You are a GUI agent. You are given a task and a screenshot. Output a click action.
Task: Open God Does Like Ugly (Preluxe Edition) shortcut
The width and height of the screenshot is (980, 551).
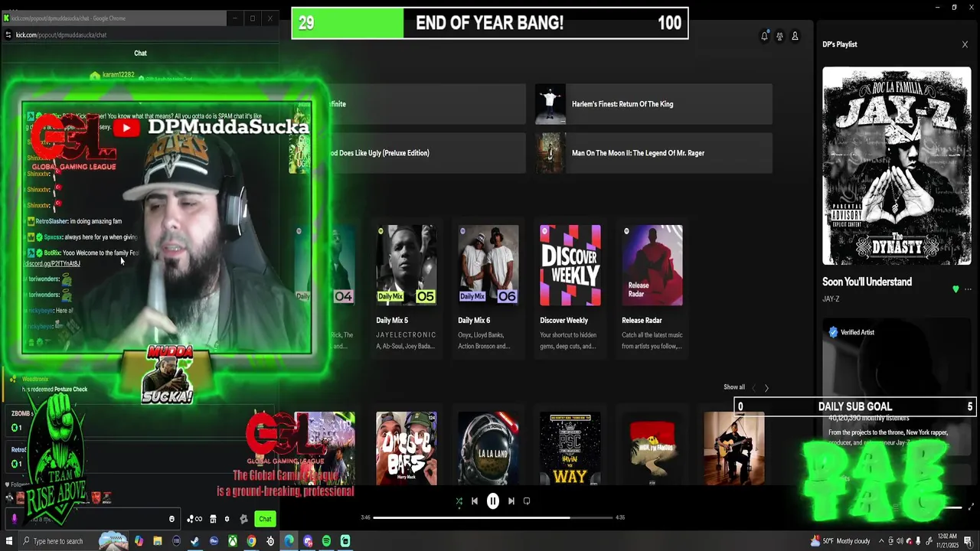(407, 153)
